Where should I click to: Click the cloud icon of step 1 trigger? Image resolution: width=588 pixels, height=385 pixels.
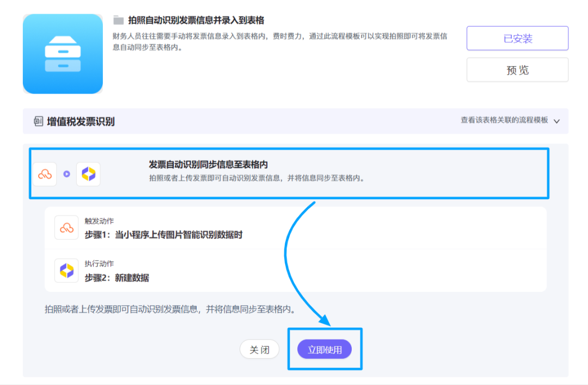pos(66,227)
